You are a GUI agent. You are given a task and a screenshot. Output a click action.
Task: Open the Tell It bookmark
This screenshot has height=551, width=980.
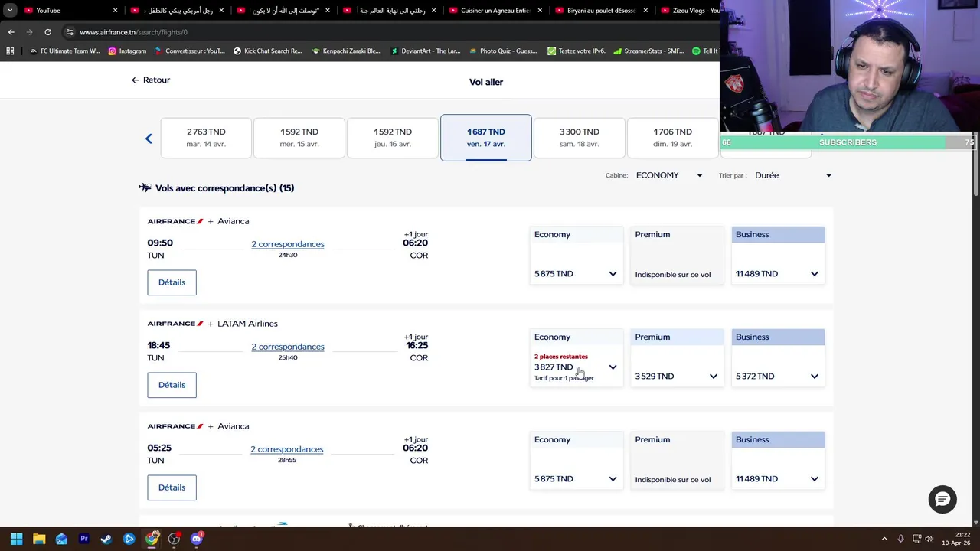pyautogui.click(x=705, y=51)
